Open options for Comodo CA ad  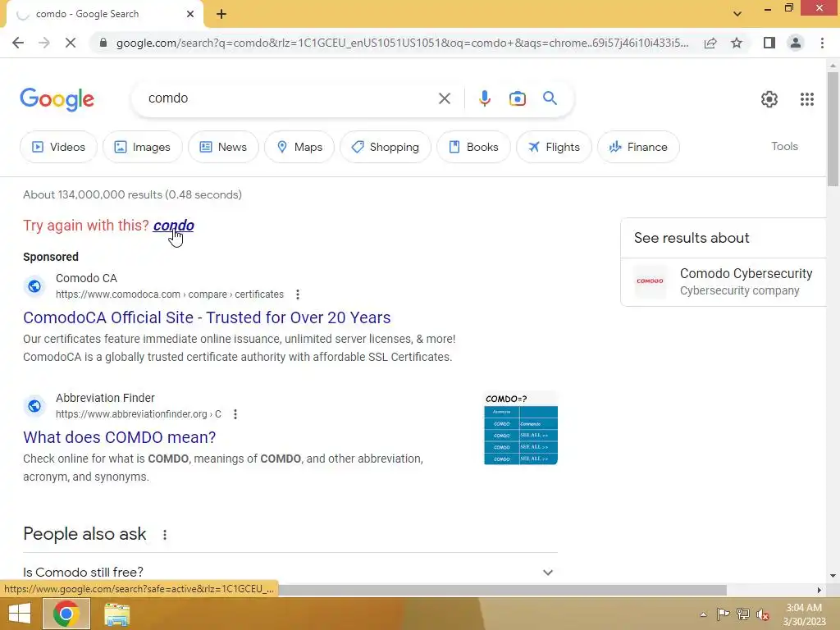[298, 294]
